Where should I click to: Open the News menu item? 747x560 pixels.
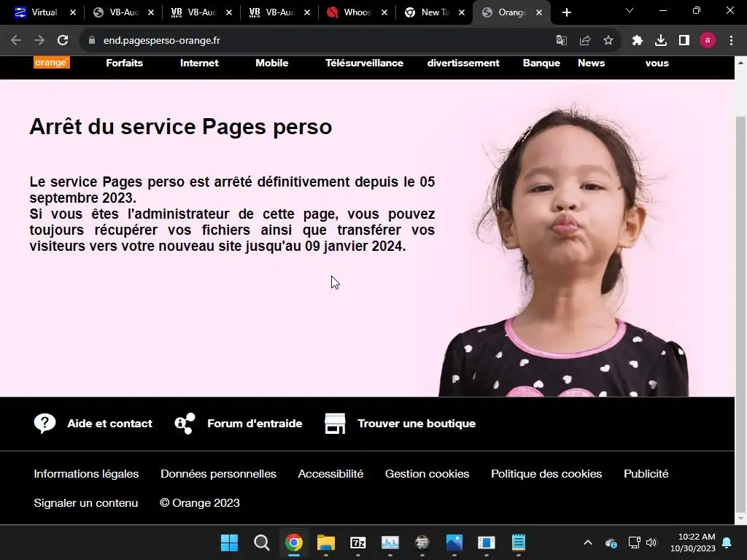[x=591, y=63]
